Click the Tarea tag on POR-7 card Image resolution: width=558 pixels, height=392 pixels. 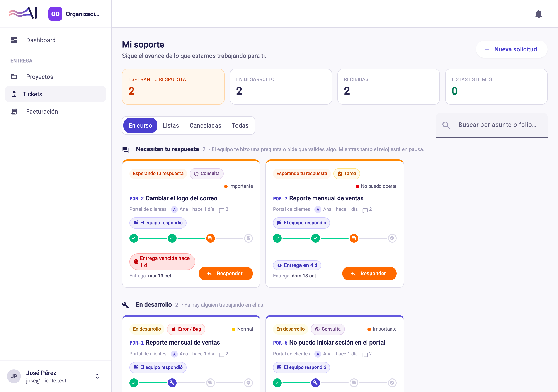[x=347, y=174]
